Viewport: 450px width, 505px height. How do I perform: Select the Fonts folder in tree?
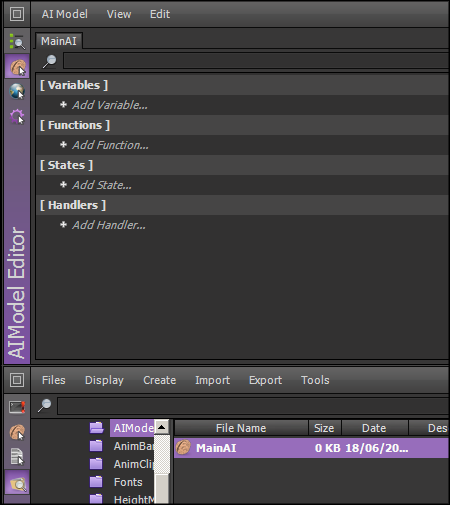coord(128,482)
